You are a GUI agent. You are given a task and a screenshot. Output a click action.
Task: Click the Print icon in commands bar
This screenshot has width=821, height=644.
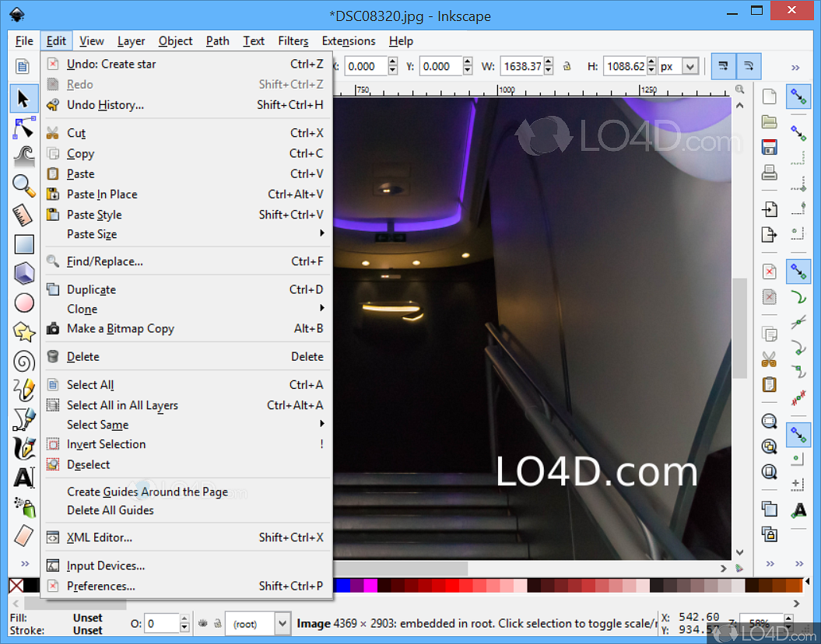[x=769, y=172]
